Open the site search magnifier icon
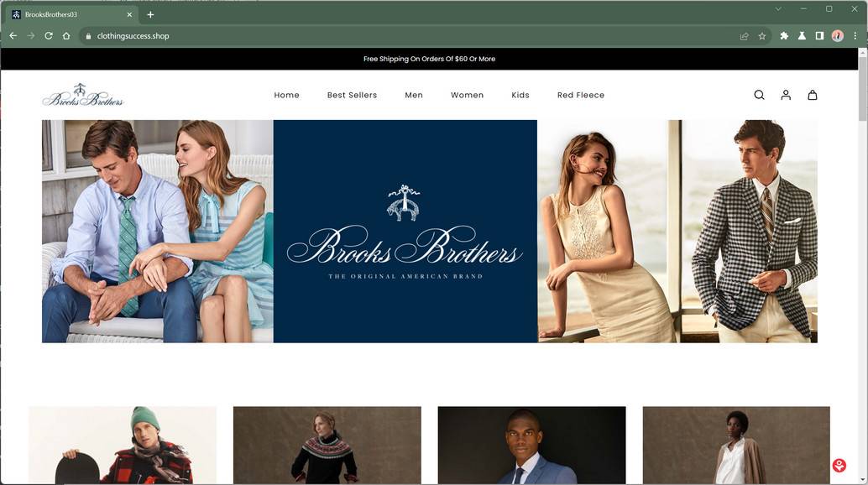This screenshot has width=868, height=485. [x=758, y=95]
